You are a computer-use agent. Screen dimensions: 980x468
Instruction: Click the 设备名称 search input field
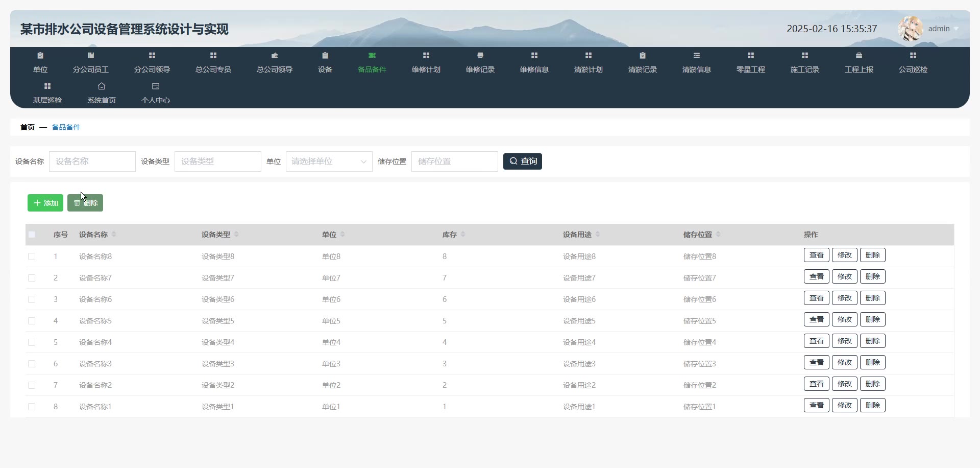pos(92,161)
